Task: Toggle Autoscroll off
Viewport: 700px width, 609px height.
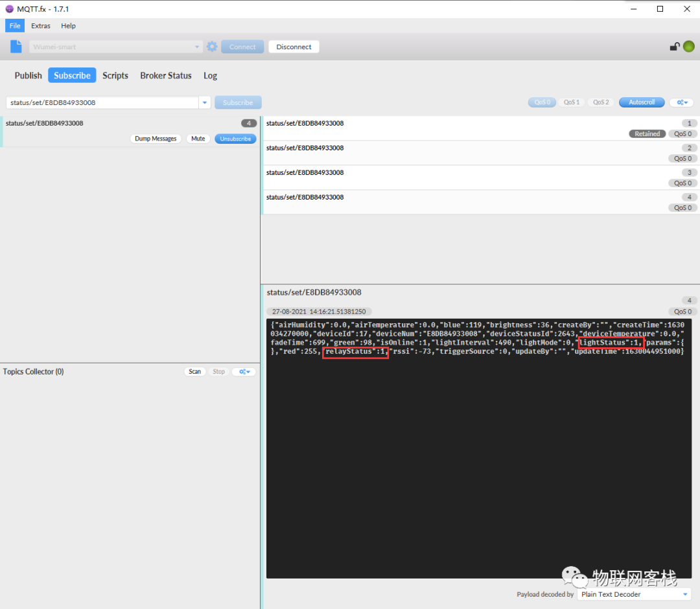Action: pos(642,102)
